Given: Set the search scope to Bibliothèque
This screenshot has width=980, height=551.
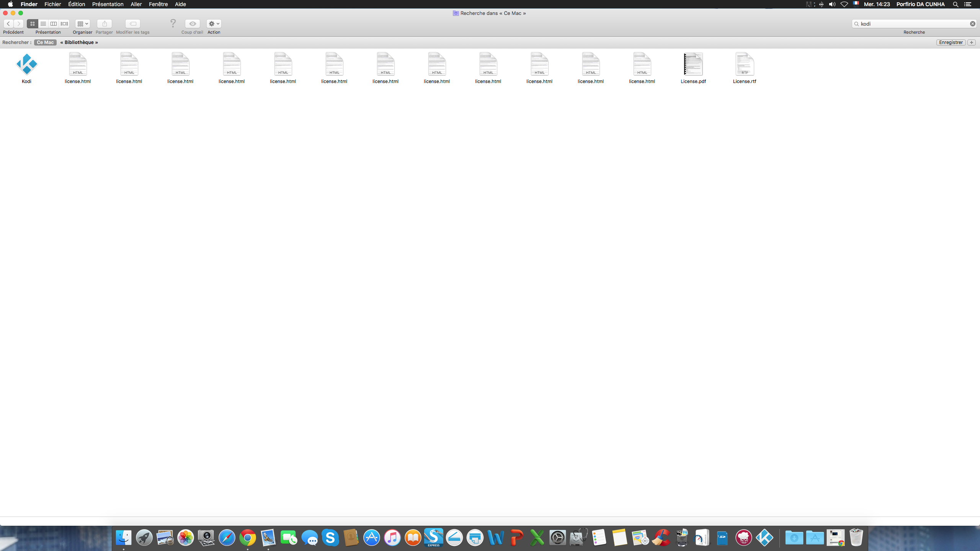Looking at the screenshot, I should (79, 42).
